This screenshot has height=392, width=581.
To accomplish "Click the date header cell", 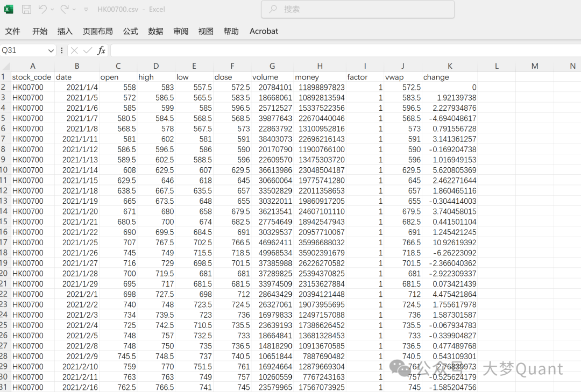I will coord(77,77).
